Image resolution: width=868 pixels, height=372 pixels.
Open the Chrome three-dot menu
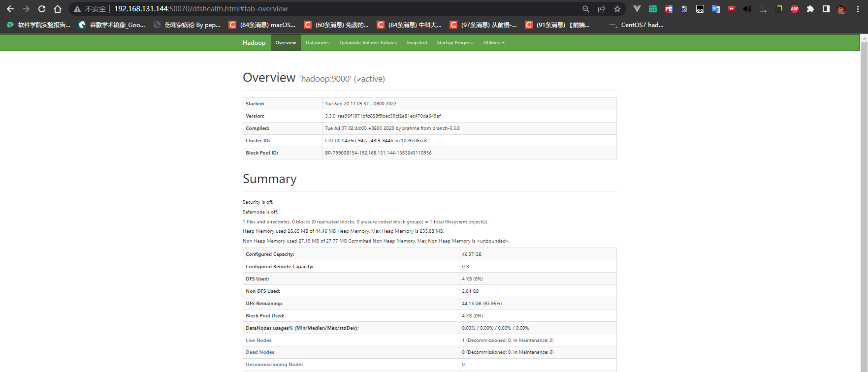[858, 9]
